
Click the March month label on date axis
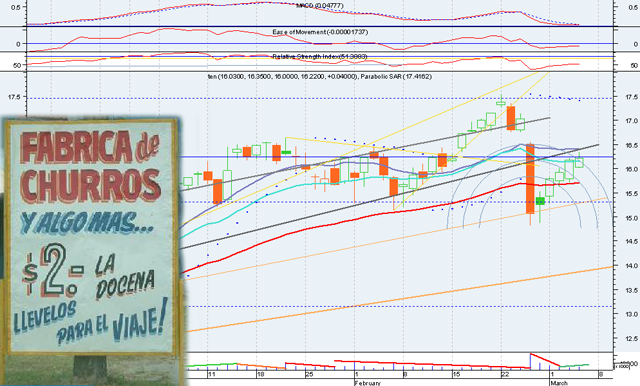(559, 383)
